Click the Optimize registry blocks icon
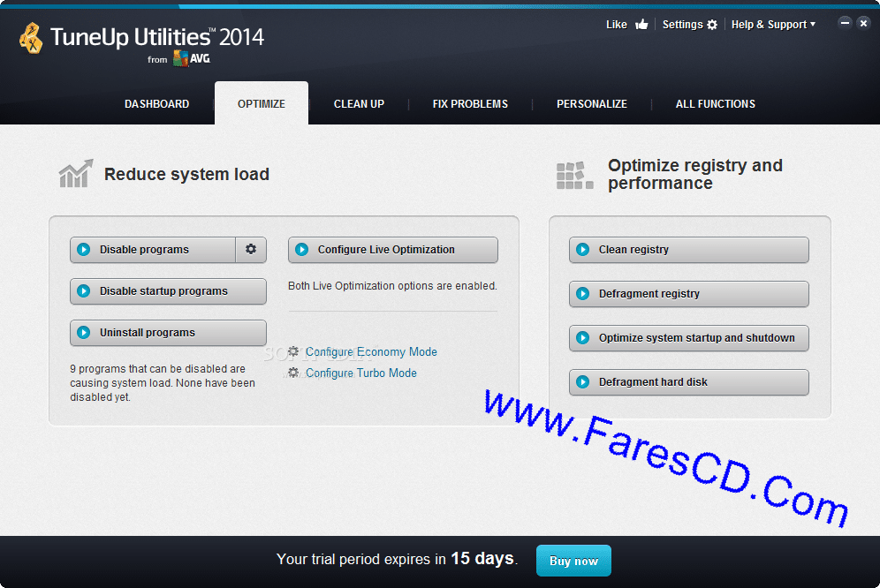The height and width of the screenshot is (588, 880). (x=574, y=175)
